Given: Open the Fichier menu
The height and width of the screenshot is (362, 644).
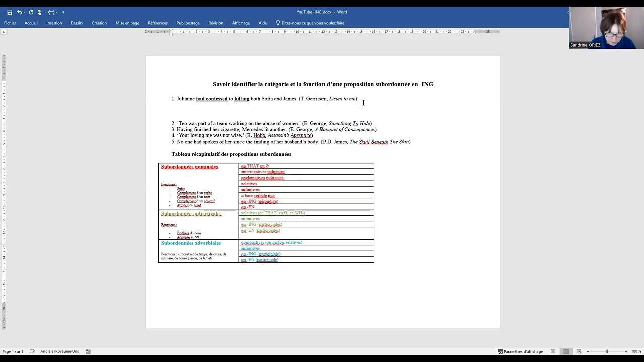Looking at the screenshot, I should click(10, 23).
